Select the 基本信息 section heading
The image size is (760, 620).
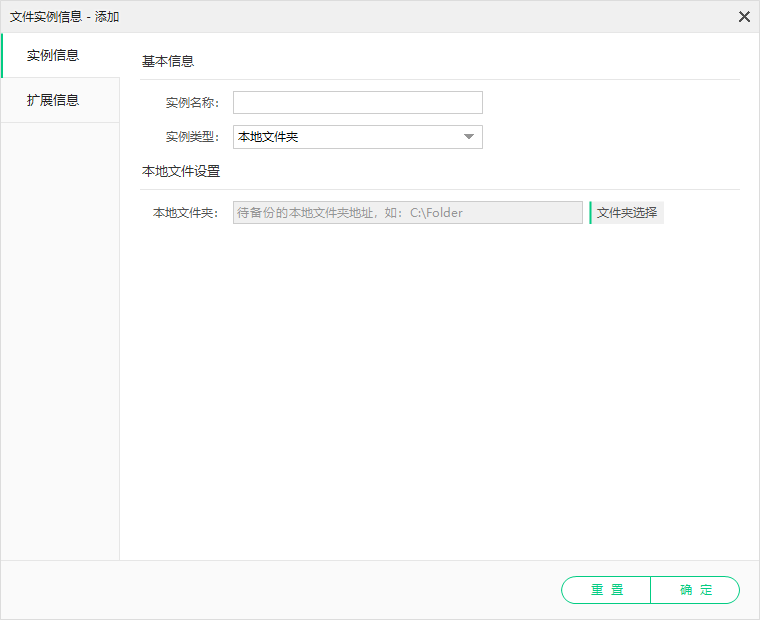pos(168,61)
